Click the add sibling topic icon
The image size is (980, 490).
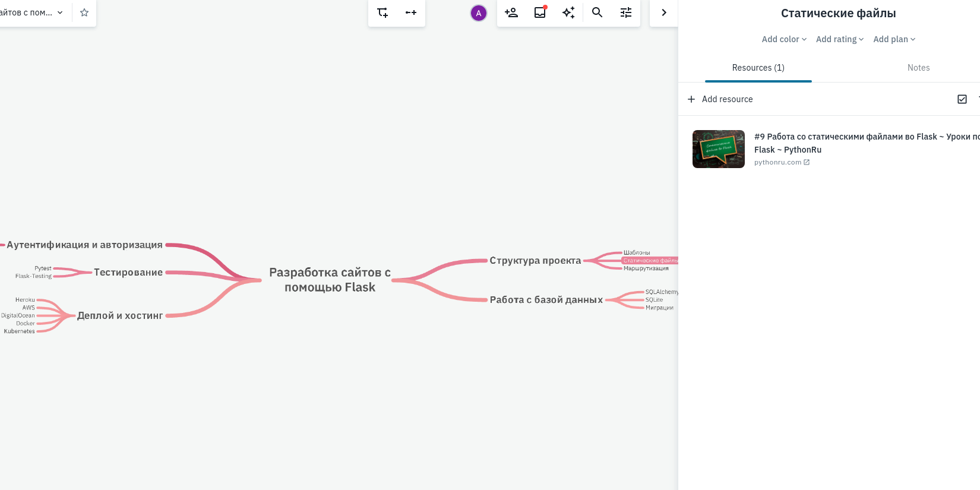pos(411,12)
